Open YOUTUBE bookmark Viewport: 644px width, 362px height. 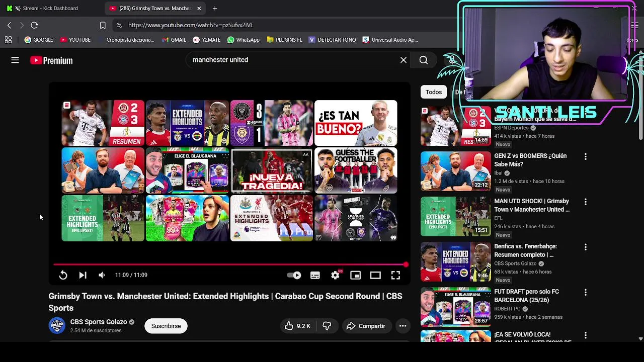click(75, 40)
